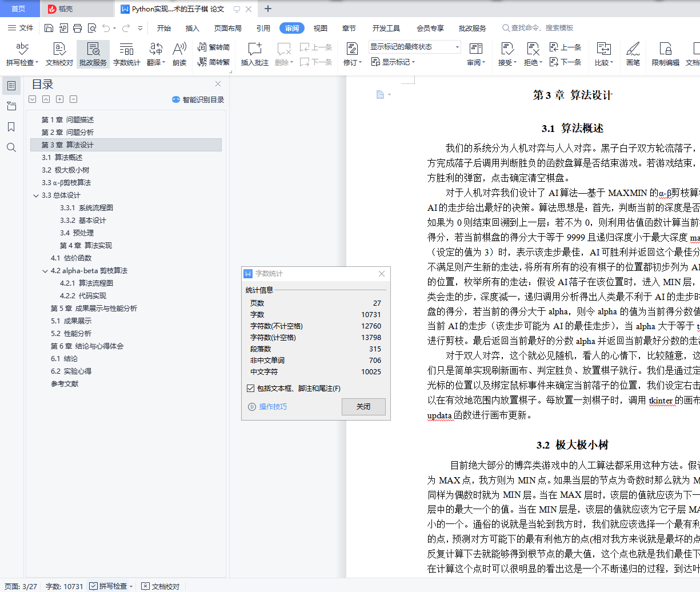
Task: Open customize quick access toolbar dropdown
Action: pyautogui.click(x=141, y=28)
